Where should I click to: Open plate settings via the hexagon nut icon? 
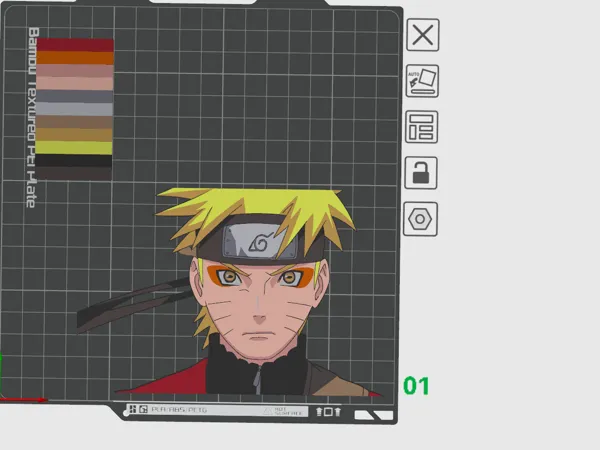pyautogui.click(x=420, y=219)
